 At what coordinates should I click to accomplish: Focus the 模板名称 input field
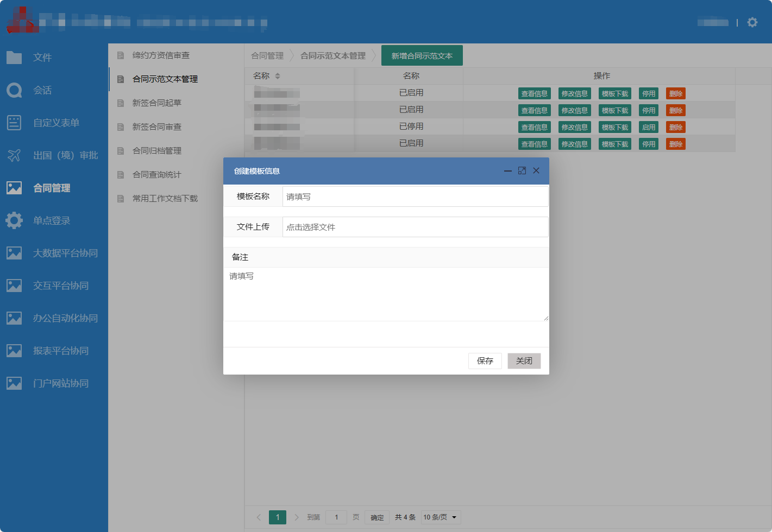click(x=415, y=197)
